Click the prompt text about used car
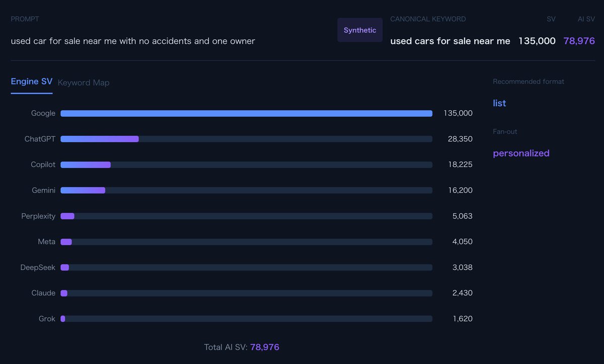 [133, 41]
